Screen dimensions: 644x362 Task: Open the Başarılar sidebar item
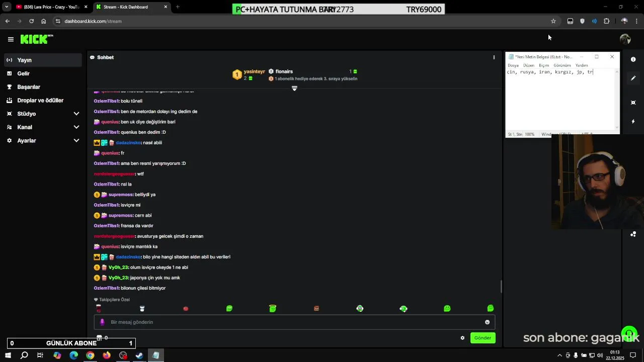click(x=43, y=87)
